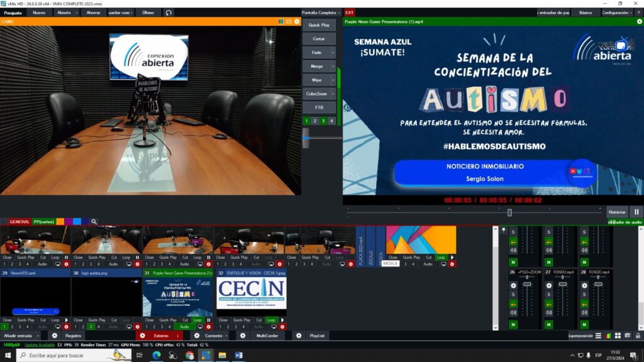Open red settings gear of NewsHD5.xaml input
Screen dimensions: 644x362
pos(66,327)
